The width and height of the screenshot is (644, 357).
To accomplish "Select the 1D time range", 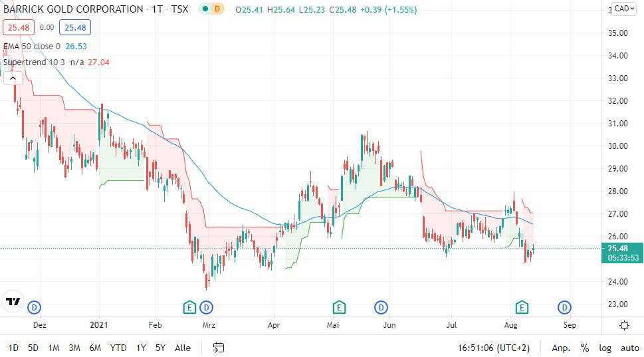I will click(13, 348).
